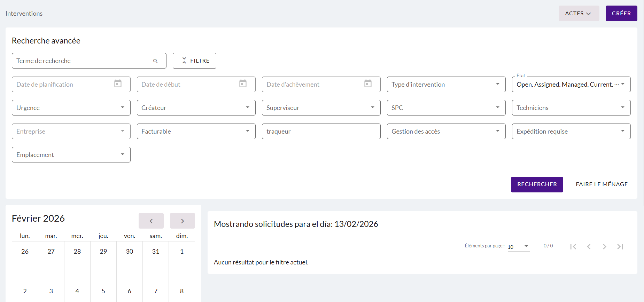Click into the traqueur text field
This screenshot has width=644, height=302.
(x=321, y=132)
